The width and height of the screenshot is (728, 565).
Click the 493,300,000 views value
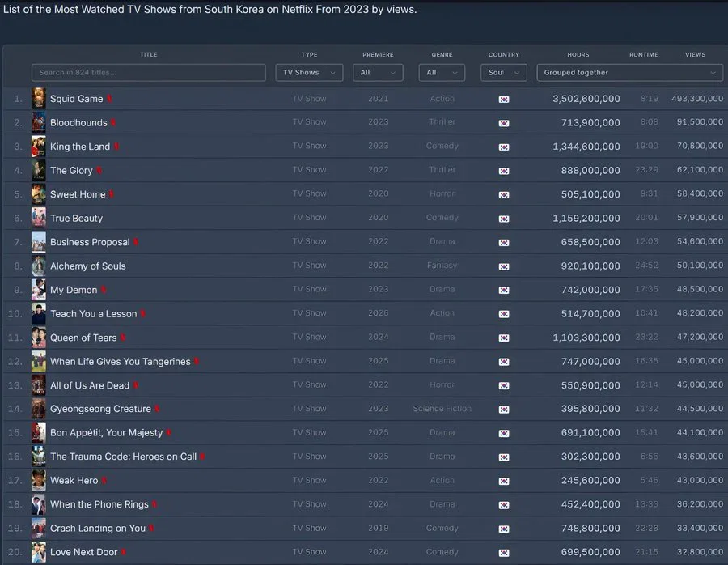pos(697,99)
